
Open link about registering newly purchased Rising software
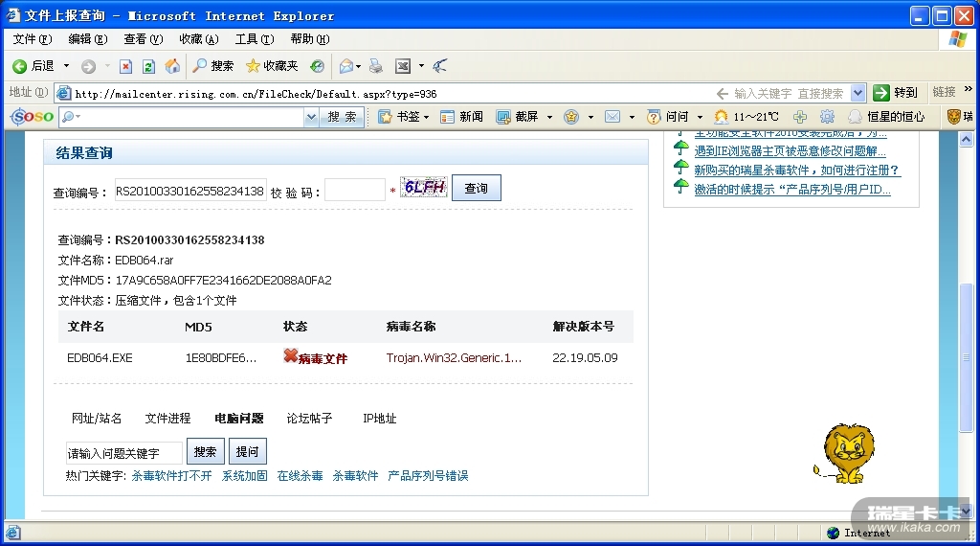click(797, 171)
